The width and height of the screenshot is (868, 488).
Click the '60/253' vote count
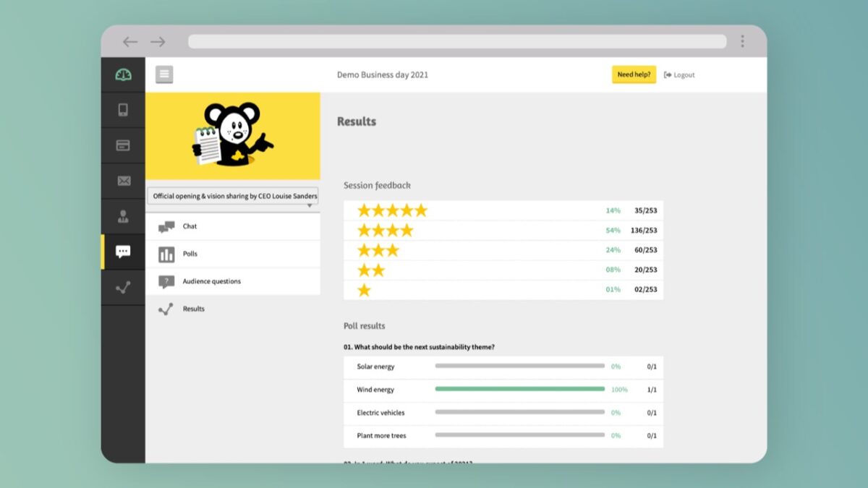point(646,250)
